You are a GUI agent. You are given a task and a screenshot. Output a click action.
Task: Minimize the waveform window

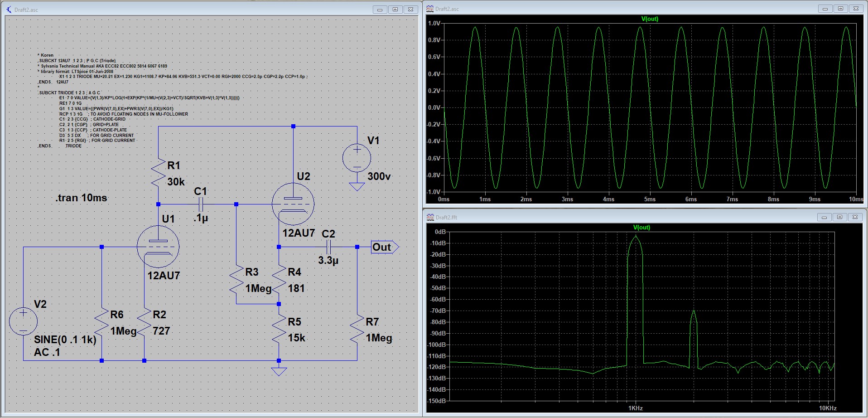(825, 9)
